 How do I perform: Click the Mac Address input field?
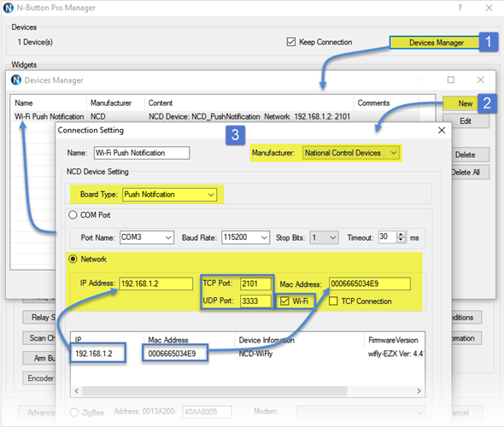(x=370, y=284)
